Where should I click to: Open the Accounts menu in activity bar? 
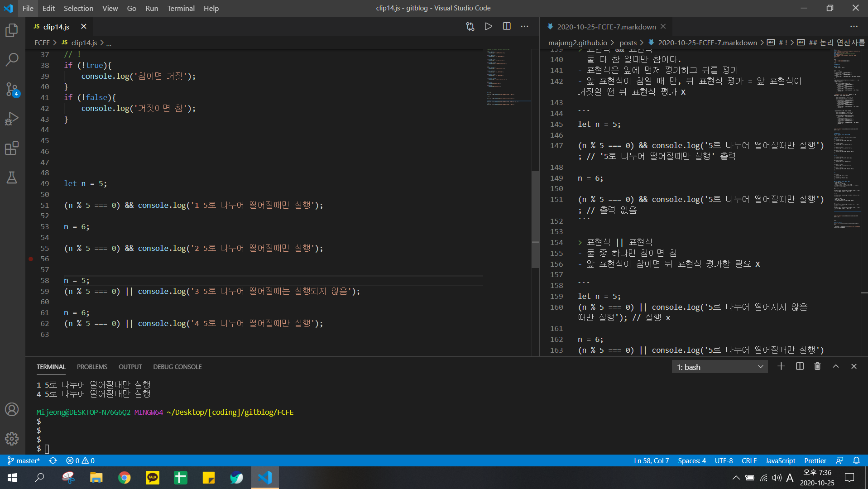click(12, 409)
